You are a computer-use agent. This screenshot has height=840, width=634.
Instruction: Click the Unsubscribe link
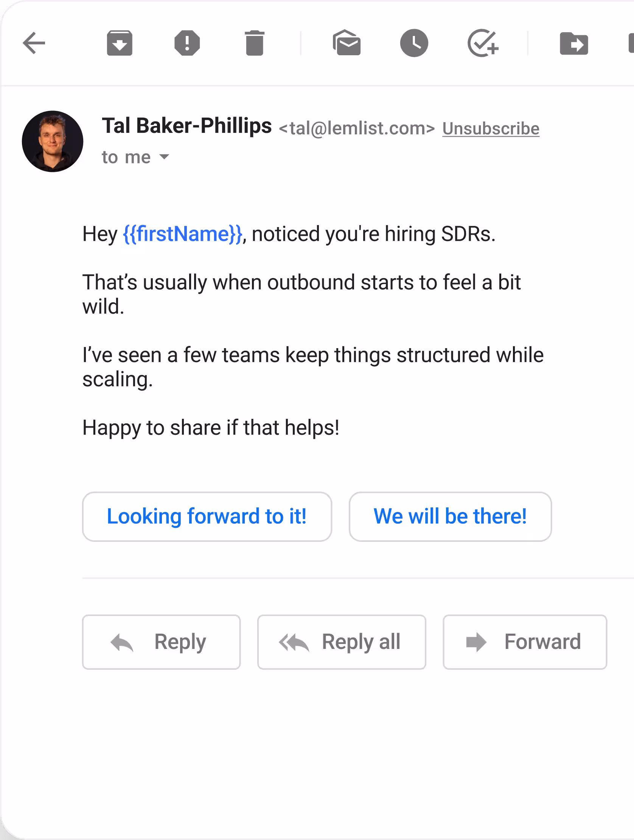[491, 129]
